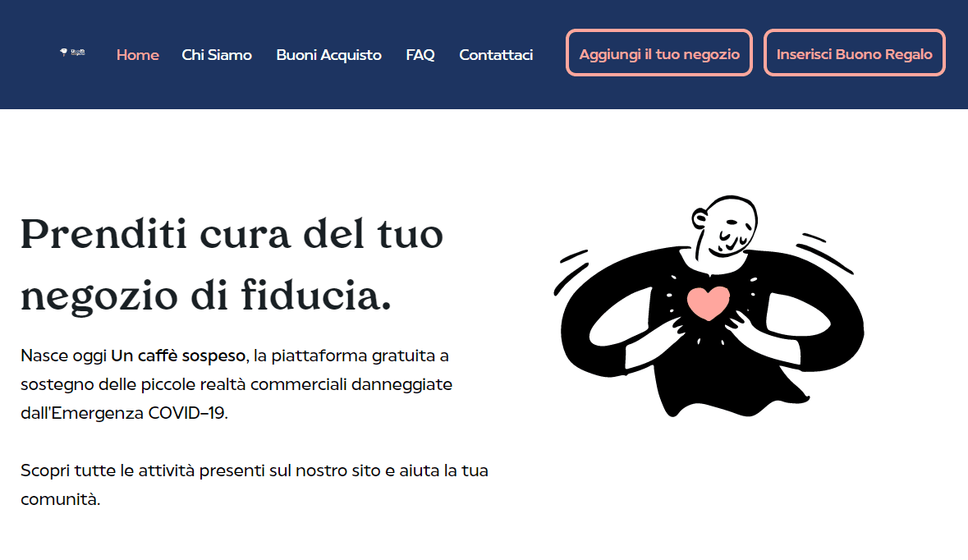Open the Chi Siamo page
The height and width of the screenshot is (560, 968).
click(x=217, y=55)
